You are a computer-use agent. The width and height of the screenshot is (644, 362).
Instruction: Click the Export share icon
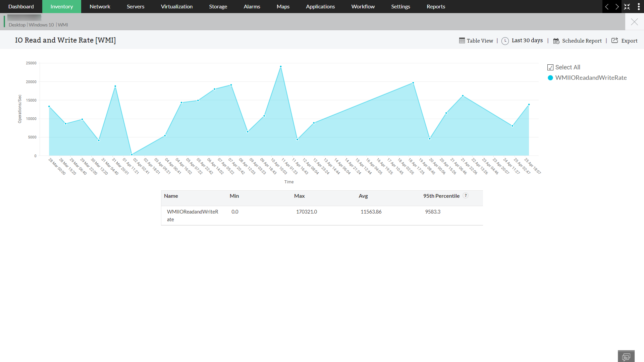pyautogui.click(x=614, y=41)
